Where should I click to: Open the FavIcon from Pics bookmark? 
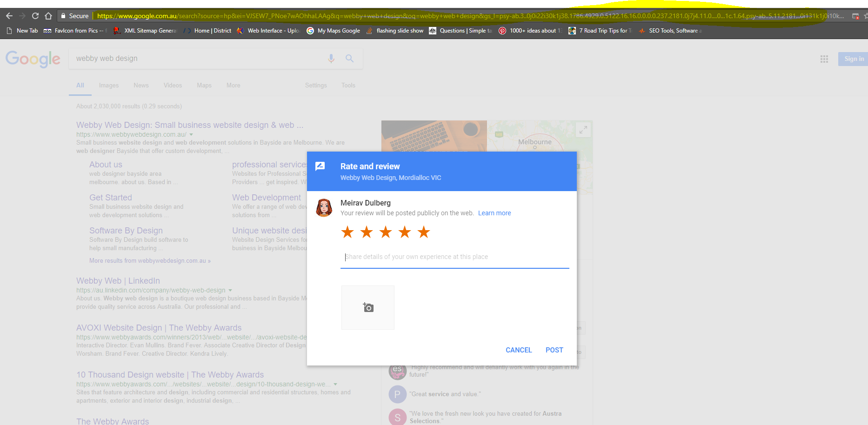[75, 31]
